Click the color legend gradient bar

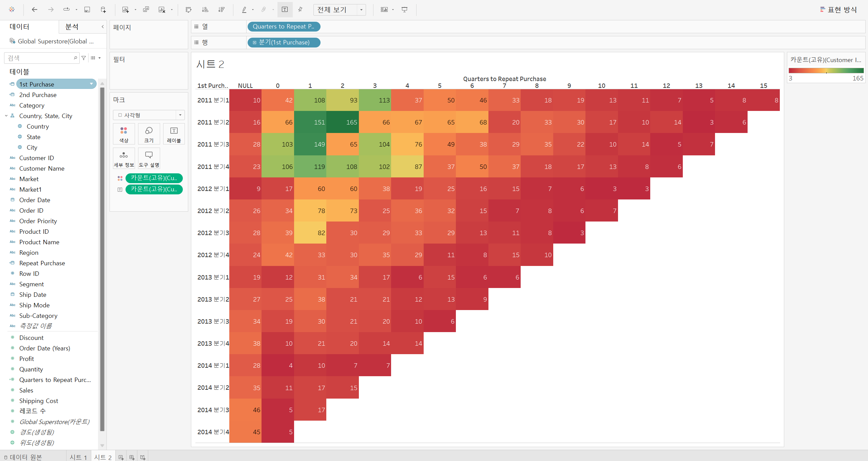pyautogui.click(x=826, y=71)
